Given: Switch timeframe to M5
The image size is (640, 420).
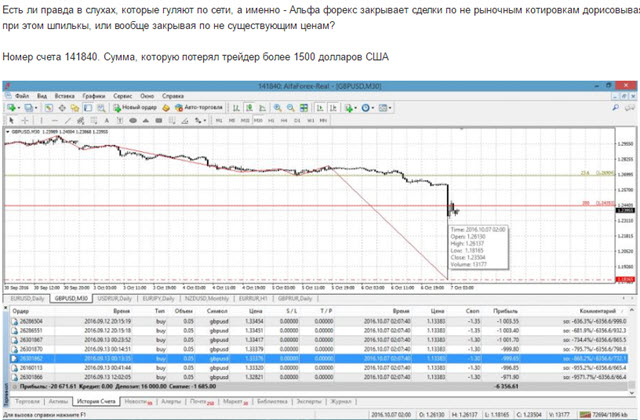Looking at the screenshot, I should click(232, 120).
